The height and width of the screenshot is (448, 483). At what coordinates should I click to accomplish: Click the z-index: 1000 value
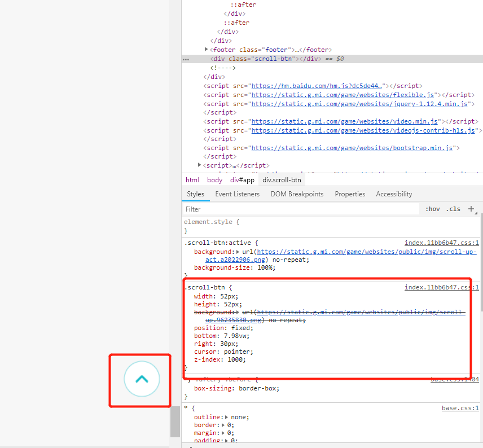pyautogui.click(x=236, y=359)
